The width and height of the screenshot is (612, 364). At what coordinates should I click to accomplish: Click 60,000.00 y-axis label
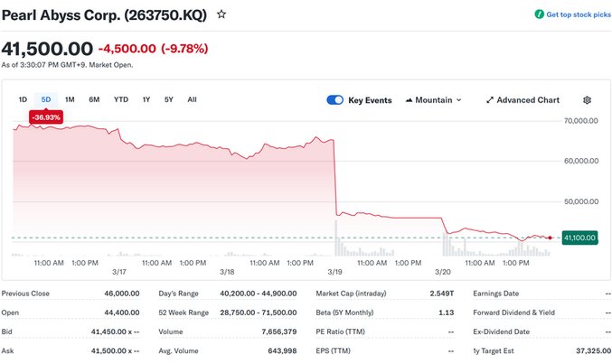tap(581, 161)
